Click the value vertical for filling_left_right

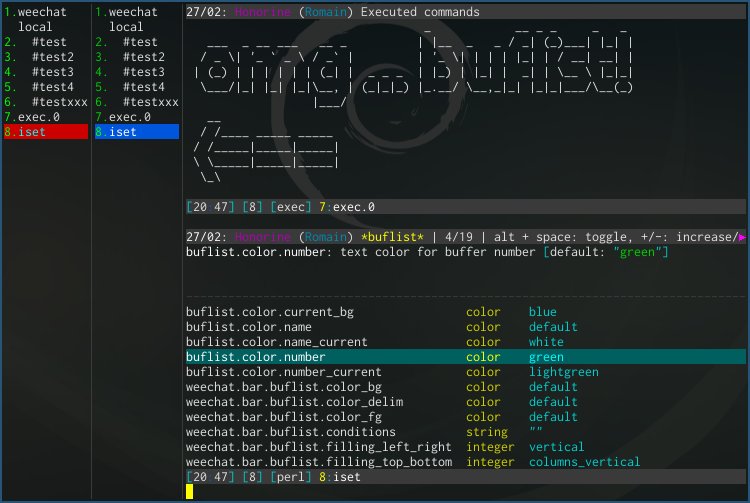click(556, 447)
